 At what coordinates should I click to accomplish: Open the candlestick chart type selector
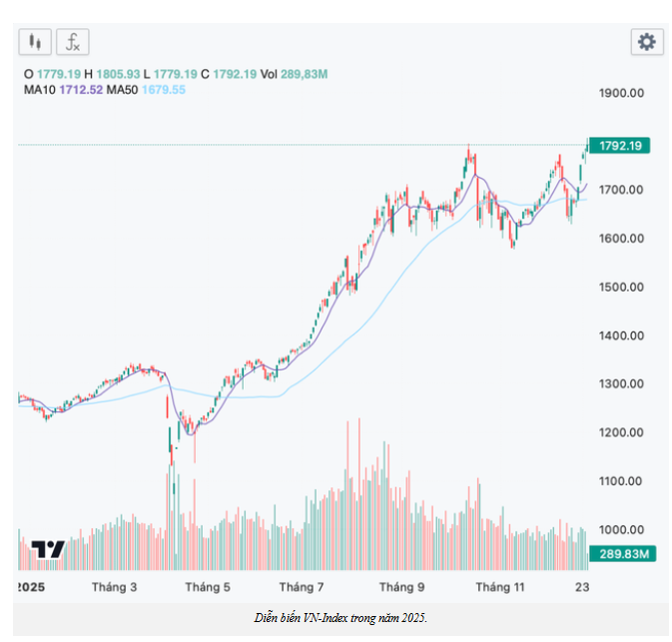pos(34,42)
